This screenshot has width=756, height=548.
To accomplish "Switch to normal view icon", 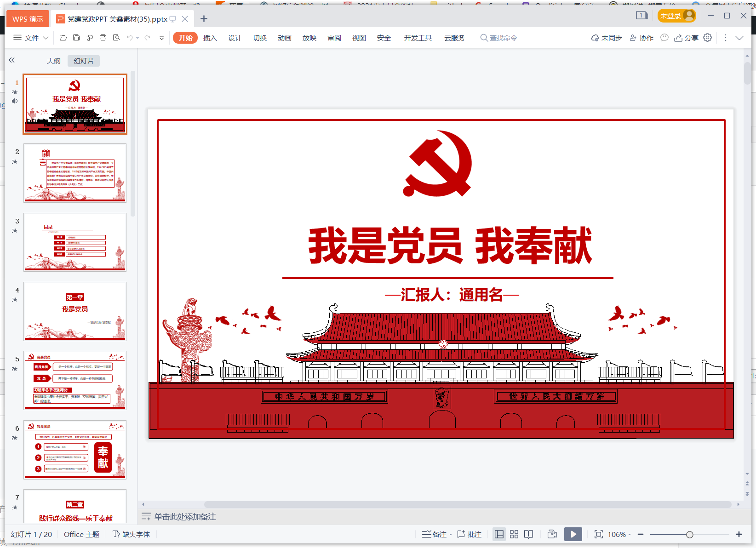I will pyautogui.click(x=499, y=534).
